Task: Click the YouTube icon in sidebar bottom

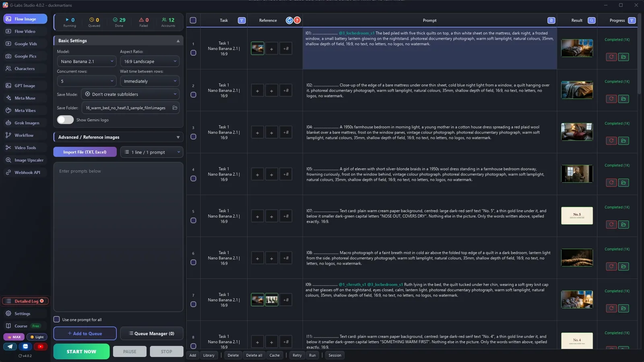Action: pos(40,346)
